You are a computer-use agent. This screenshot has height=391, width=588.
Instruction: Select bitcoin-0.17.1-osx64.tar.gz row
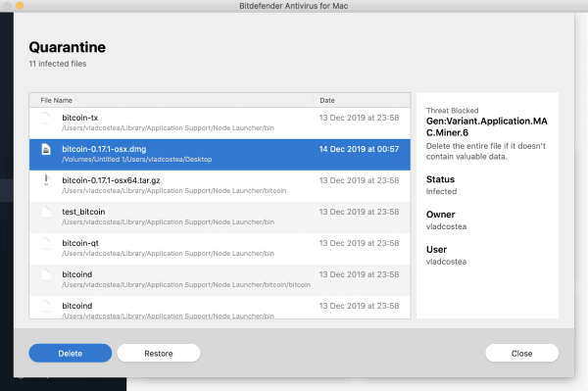tap(220, 186)
